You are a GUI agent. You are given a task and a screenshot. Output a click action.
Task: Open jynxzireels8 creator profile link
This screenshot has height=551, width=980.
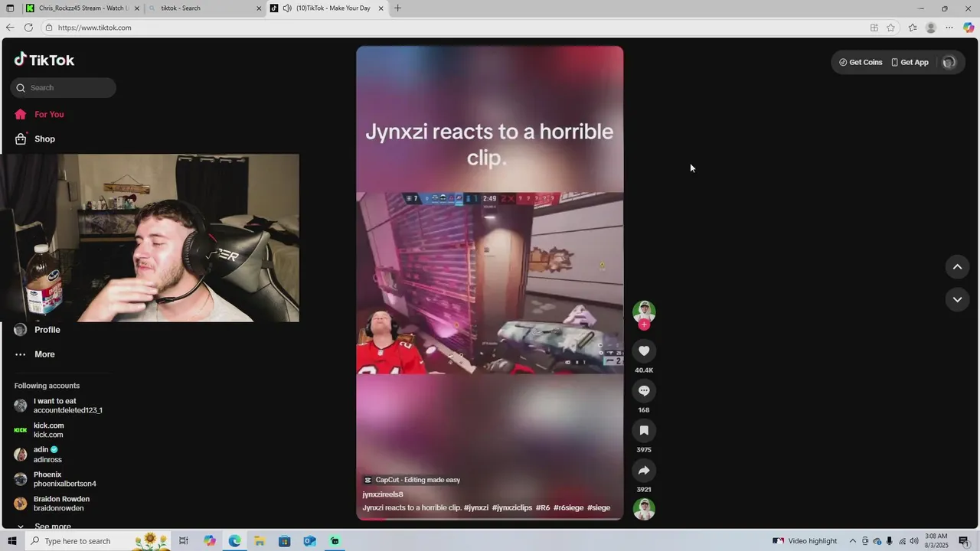point(383,494)
